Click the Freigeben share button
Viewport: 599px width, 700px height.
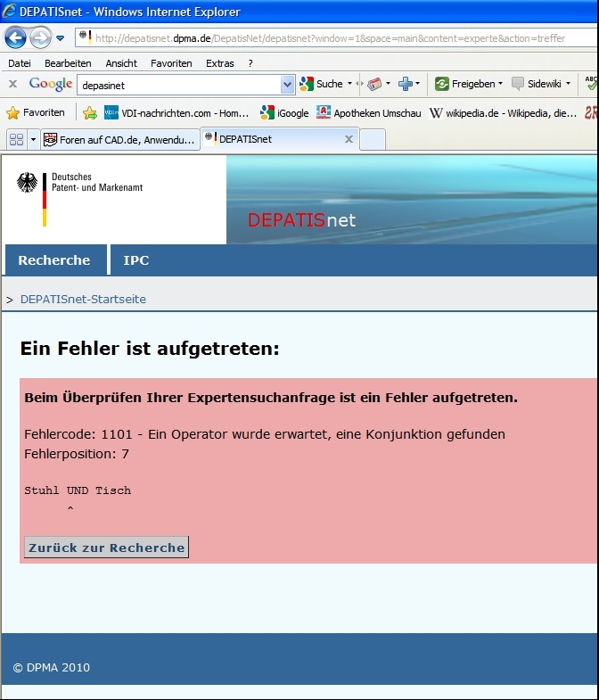464,84
